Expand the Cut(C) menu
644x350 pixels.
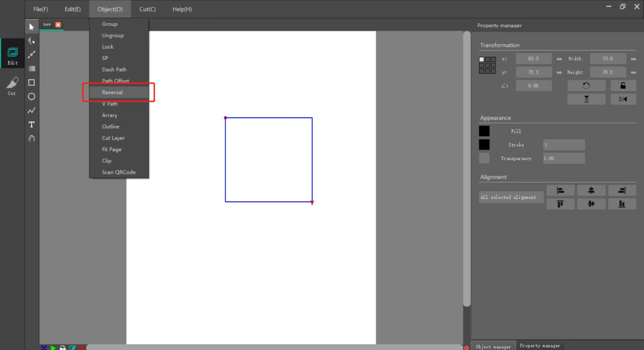[x=147, y=9]
